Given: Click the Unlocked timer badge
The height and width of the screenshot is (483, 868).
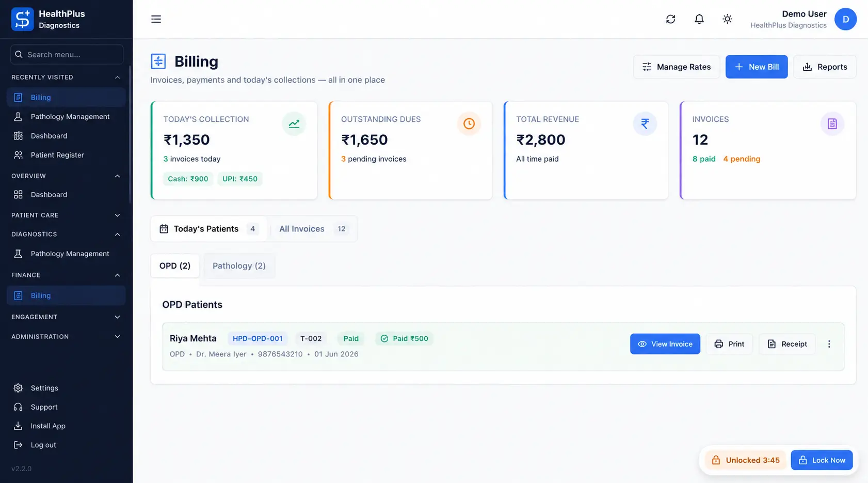Looking at the screenshot, I should pyautogui.click(x=745, y=460).
